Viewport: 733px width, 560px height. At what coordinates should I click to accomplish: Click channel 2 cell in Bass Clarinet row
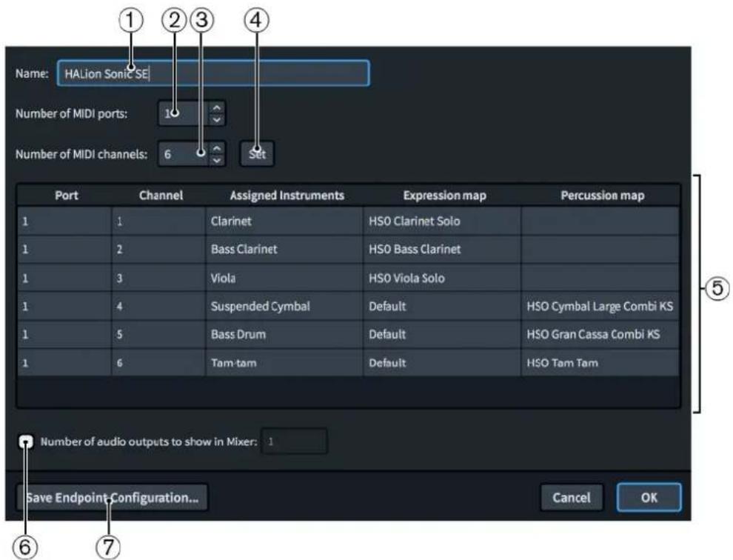tap(158, 249)
